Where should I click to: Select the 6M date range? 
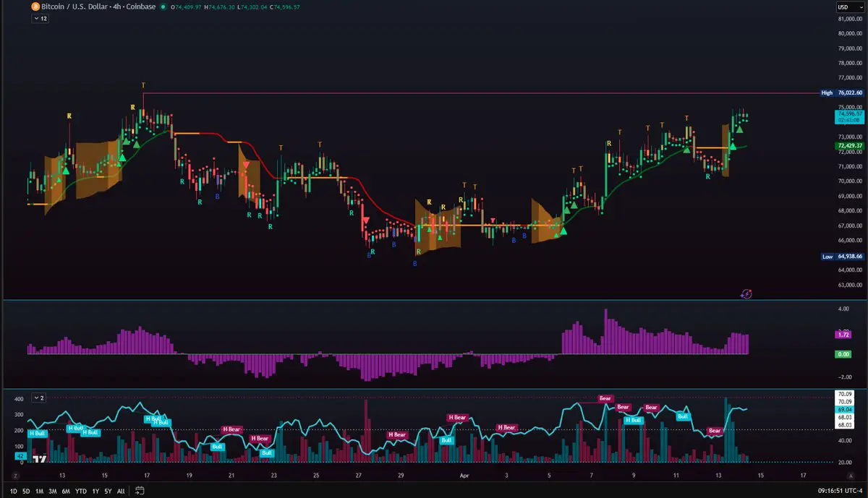66,491
